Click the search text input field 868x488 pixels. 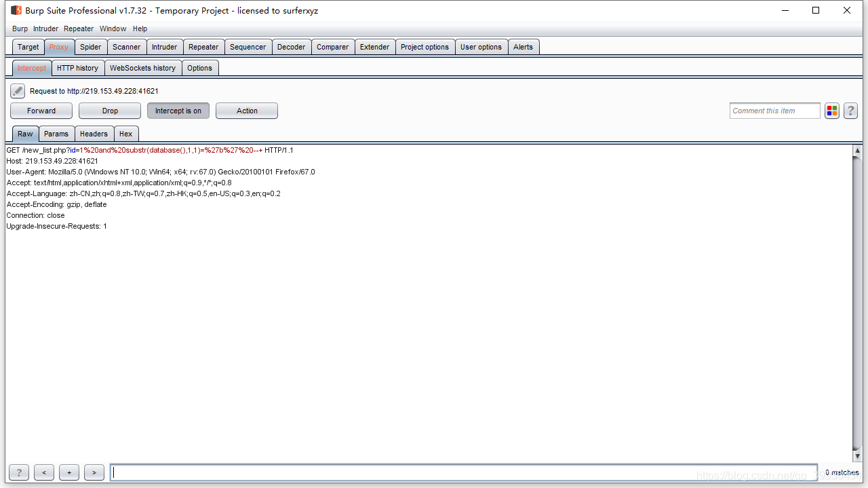(462, 472)
